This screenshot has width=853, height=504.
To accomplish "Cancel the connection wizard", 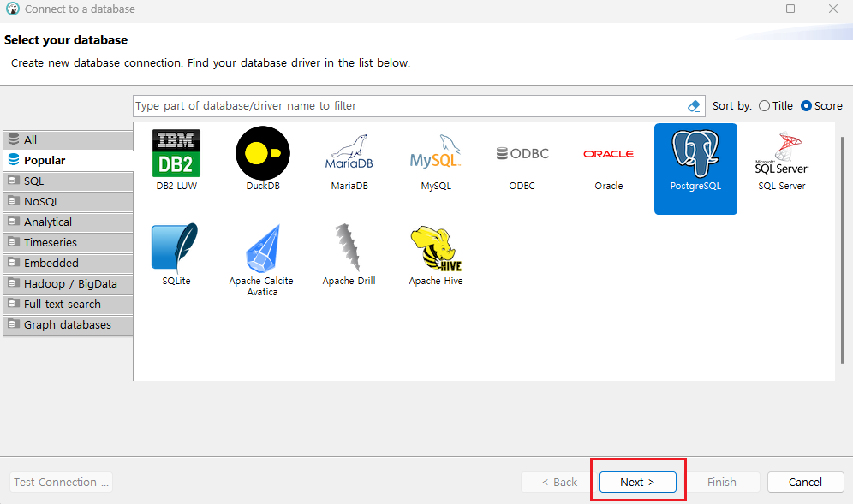I will (x=805, y=483).
